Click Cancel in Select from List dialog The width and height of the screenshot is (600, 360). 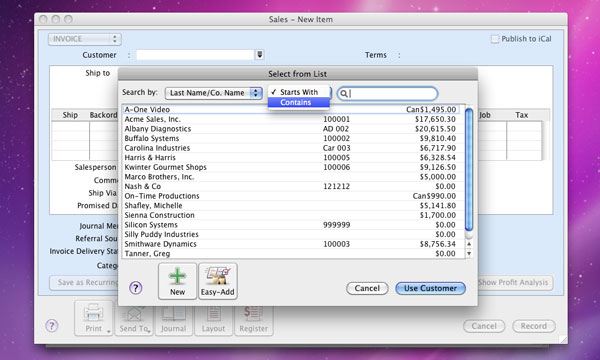[367, 288]
